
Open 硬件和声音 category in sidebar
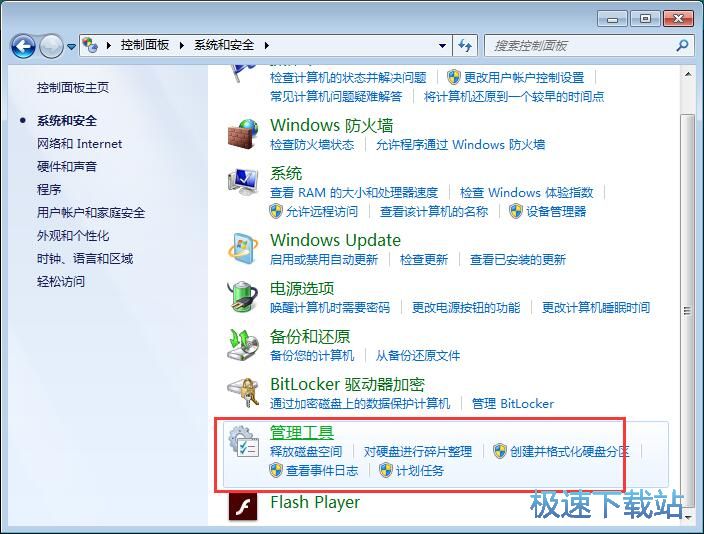67,167
